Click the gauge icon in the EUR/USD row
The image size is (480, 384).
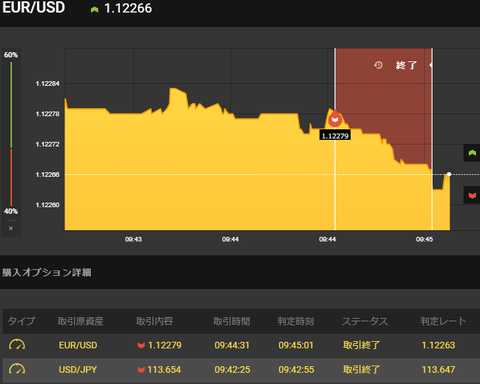point(17,345)
